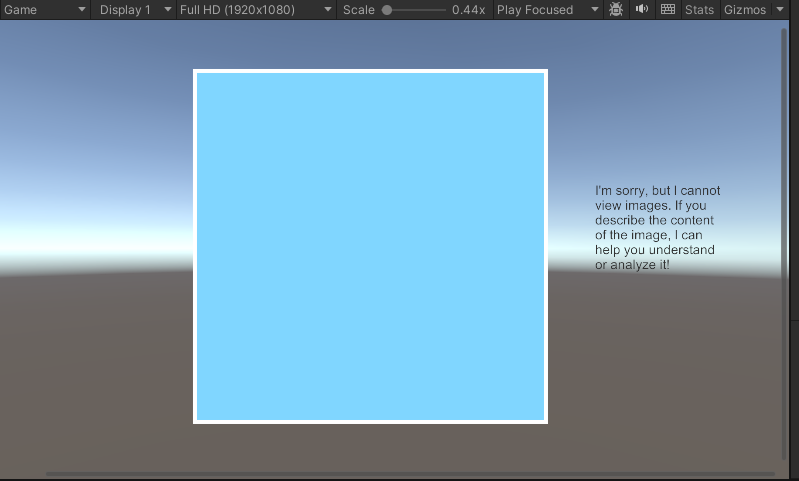Toggle the keyboard shortcuts icon
Viewport: 799px width, 481px height.
668,10
